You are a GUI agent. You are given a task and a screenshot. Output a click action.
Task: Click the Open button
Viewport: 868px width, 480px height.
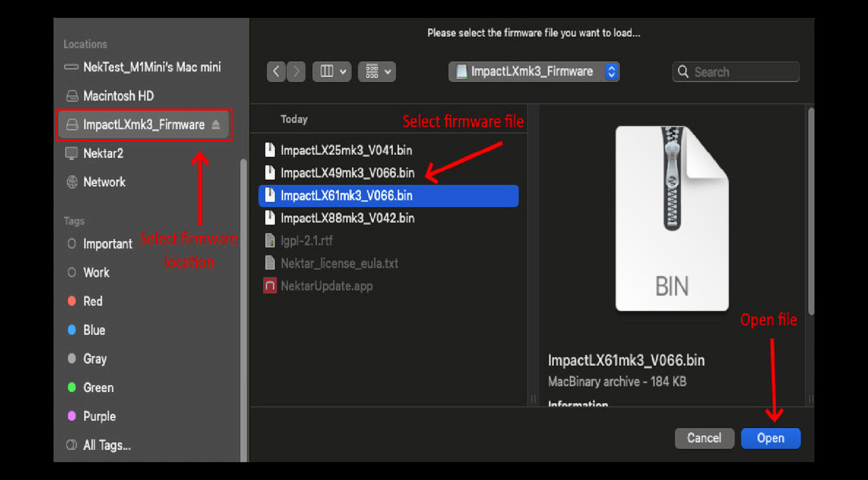pos(771,438)
